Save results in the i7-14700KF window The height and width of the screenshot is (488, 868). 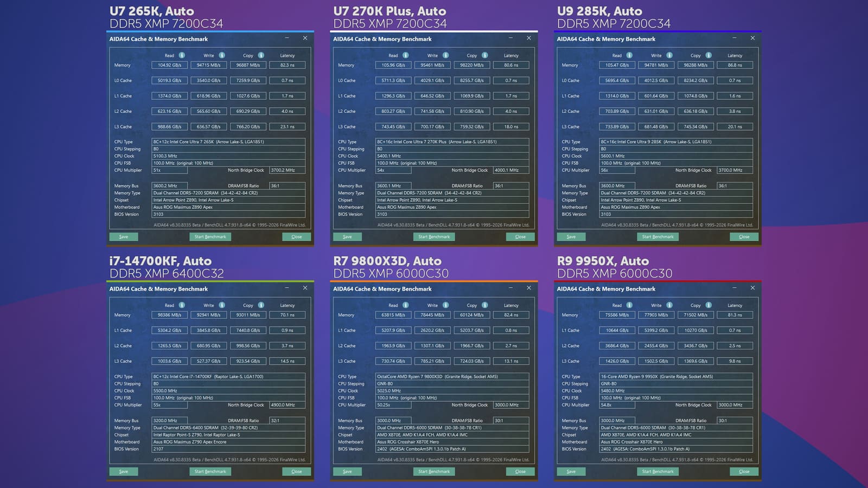coord(124,472)
